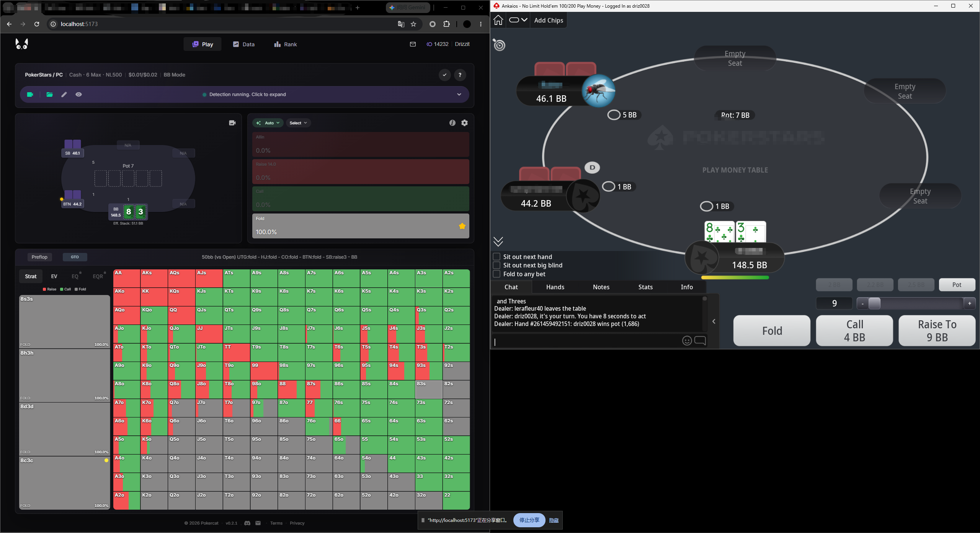Click the bet size slider handle

[874, 303]
